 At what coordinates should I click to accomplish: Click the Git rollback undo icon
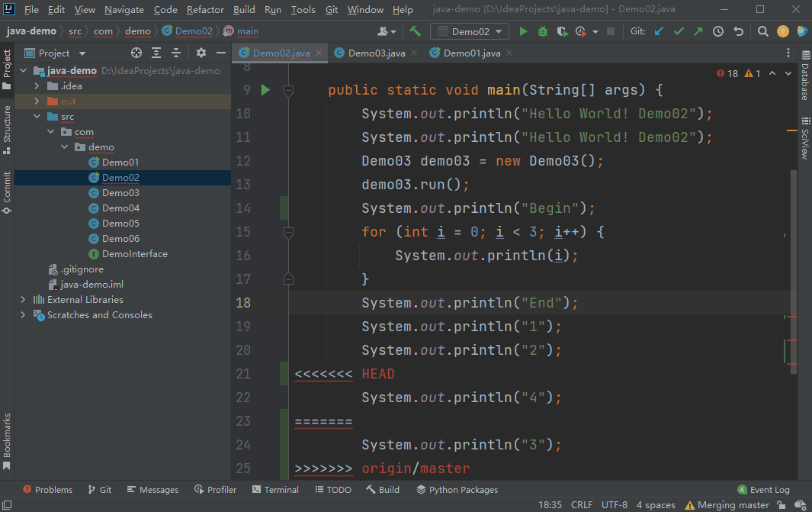tap(738, 31)
